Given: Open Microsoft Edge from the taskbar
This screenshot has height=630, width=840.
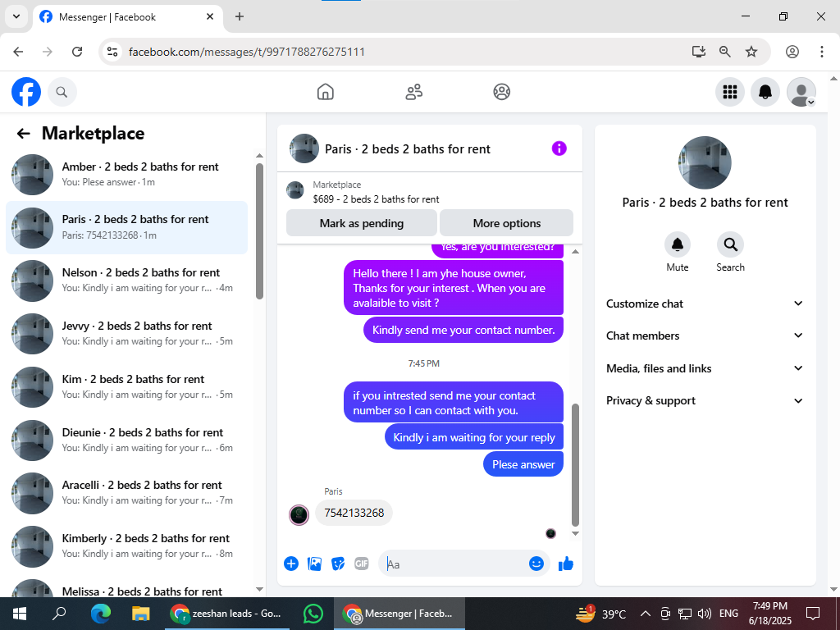Looking at the screenshot, I should coord(100,614).
